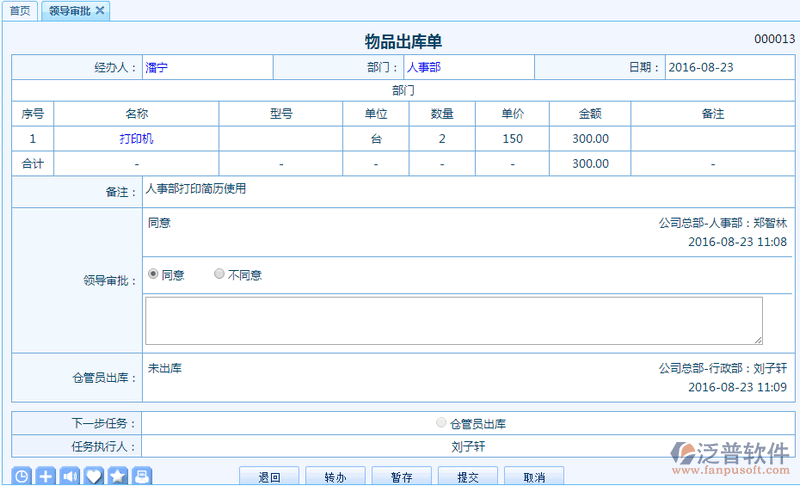The image size is (800, 486).
Task: Click the 金额 column header
Action: 590,114
